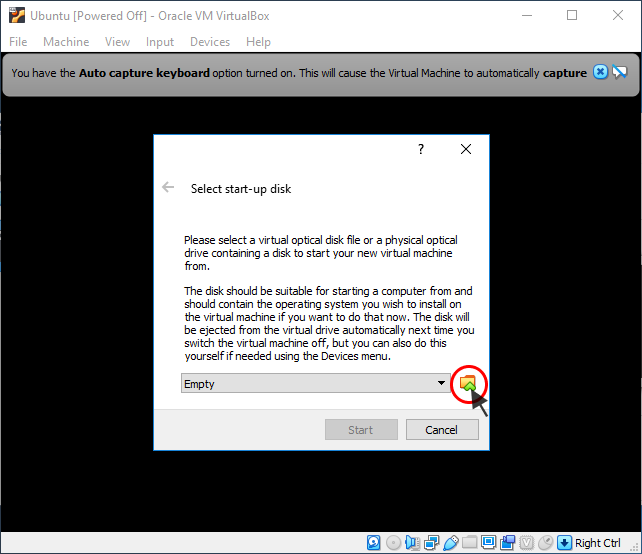642x554 pixels.
Task: Click the audio status icon
Action: click(x=412, y=543)
